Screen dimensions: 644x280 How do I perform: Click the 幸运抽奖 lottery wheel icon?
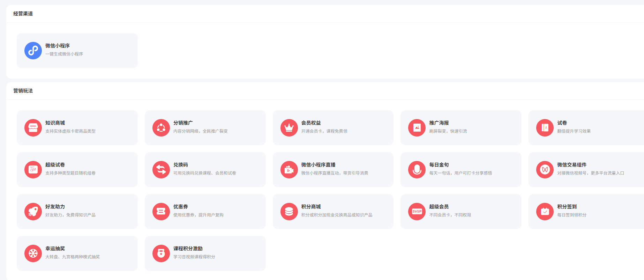point(33,253)
